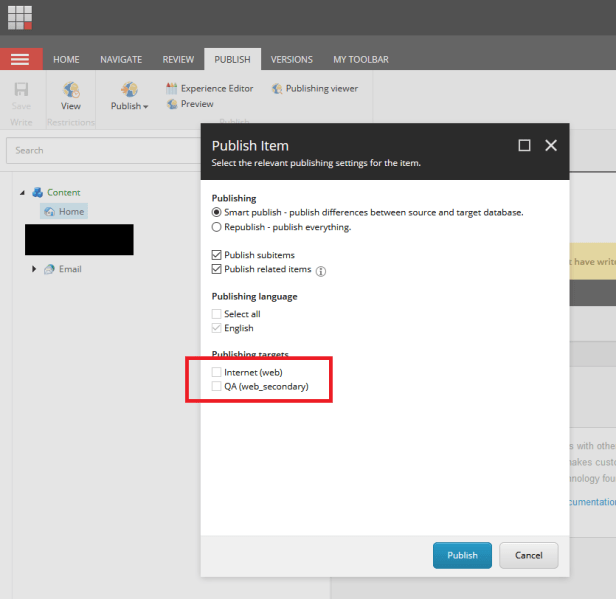Viewport: 616px width, 599px height.
Task: Click the View restrictions globe icon
Action: pyautogui.click(x=71, y=90)
